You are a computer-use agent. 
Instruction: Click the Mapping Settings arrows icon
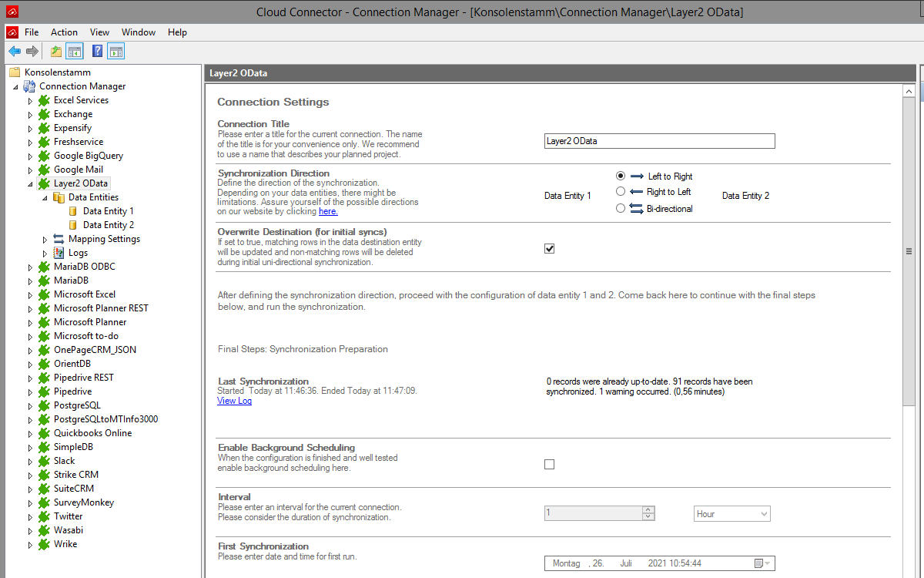point(59,239)
